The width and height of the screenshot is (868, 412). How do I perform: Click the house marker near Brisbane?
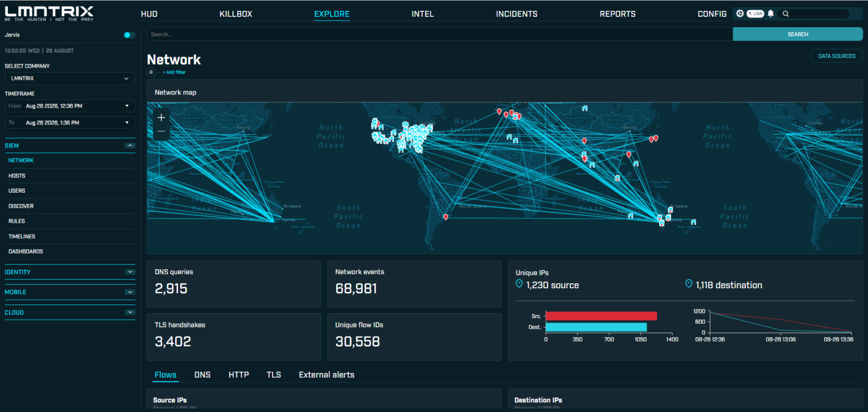671,210
